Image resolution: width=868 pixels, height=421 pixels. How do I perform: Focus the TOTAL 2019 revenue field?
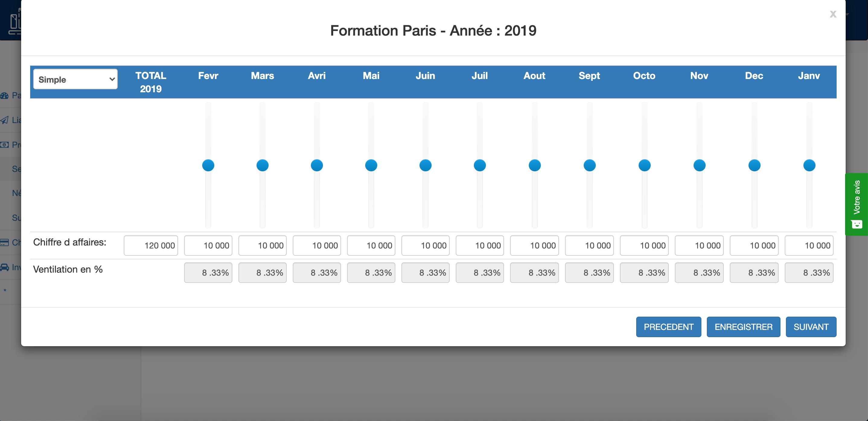click(x=151, y=245)
